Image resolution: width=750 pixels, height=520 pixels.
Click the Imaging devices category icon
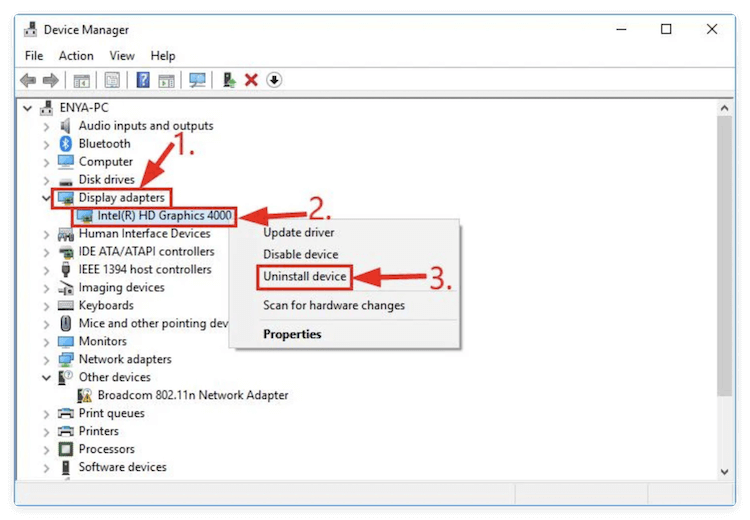[66, 288]
